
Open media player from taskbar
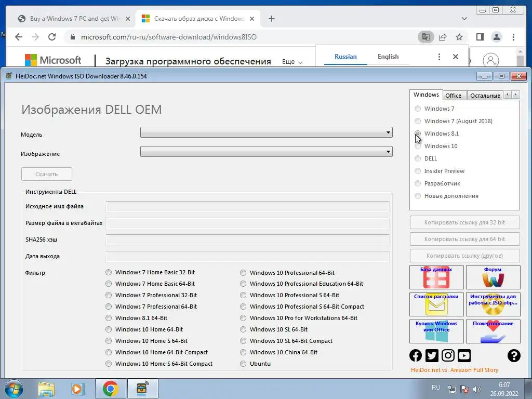coord(77,389)
